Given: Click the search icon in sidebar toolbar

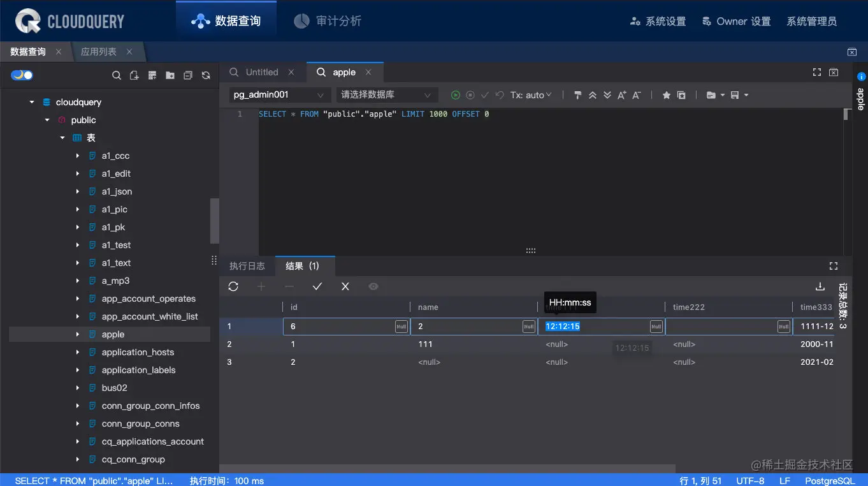Looking at the screenshot, I should pyautogui.click(x=117, y=75).
